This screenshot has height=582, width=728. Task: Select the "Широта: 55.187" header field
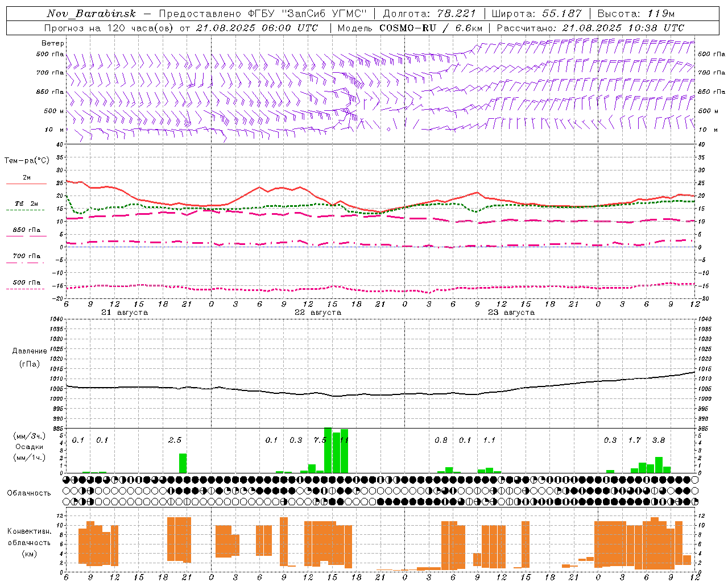click(537, 14)
